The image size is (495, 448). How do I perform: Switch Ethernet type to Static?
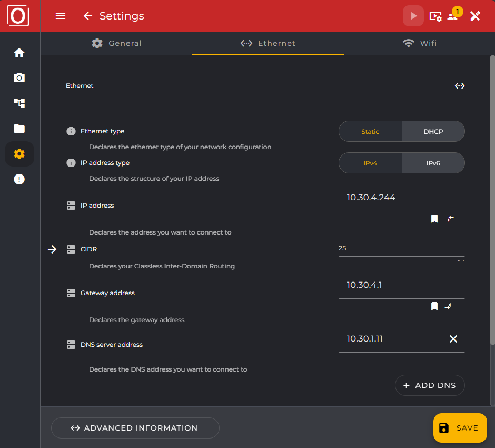pos(370,131)
